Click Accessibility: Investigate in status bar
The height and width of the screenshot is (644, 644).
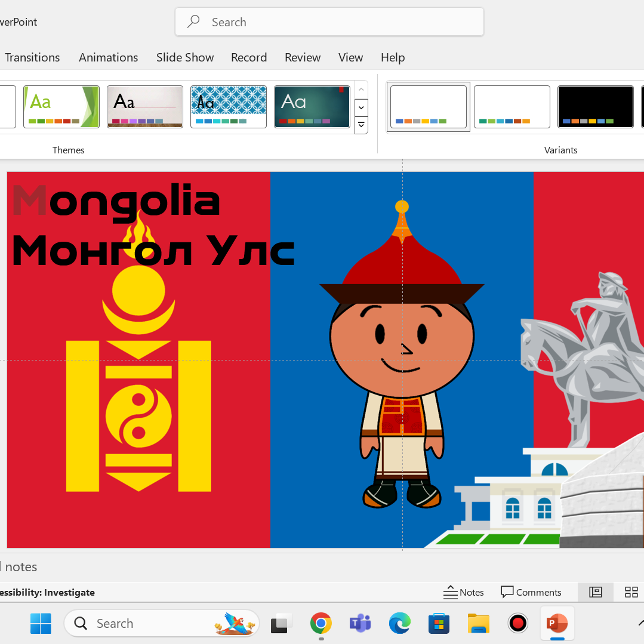48,592
